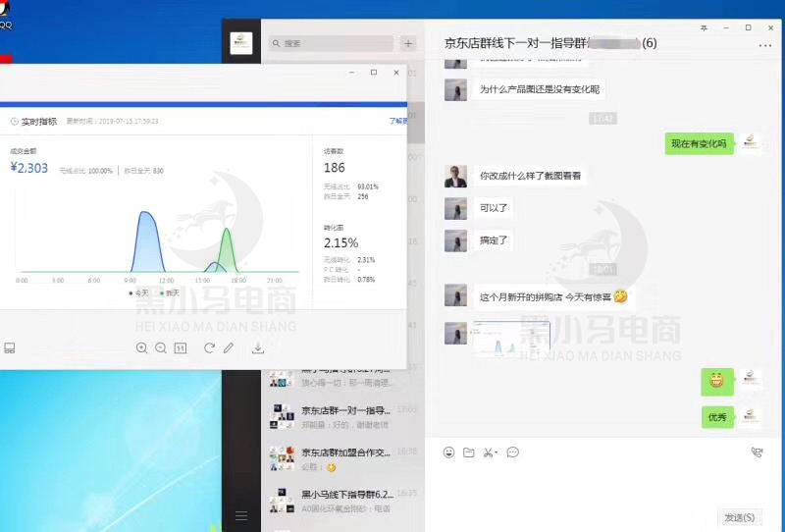
Task: Click own avatar beside 优秀 bubble
Action: pyautogui.click(x=750, y=417)
